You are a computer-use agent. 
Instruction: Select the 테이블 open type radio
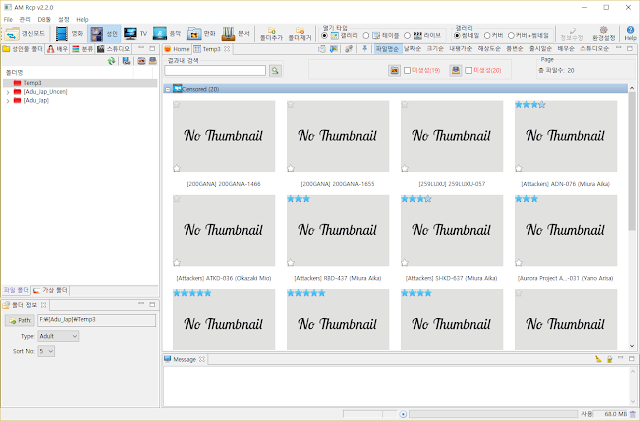coord(366,36)
